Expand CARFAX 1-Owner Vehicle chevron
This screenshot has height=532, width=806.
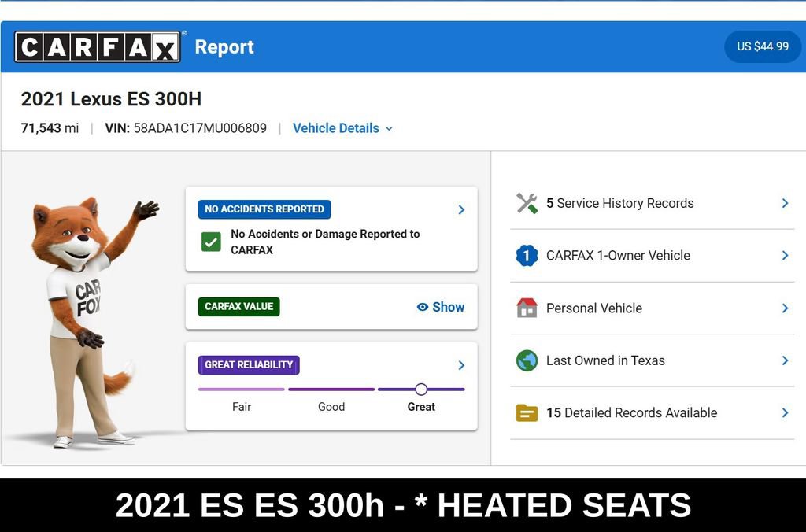(785, 256)
